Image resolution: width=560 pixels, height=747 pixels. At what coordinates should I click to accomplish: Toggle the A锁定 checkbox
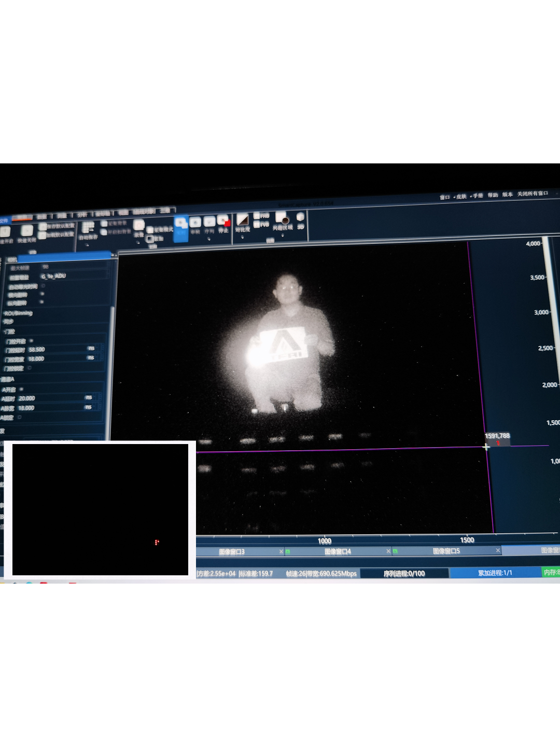pyautogui.click(x=20, y=417)
